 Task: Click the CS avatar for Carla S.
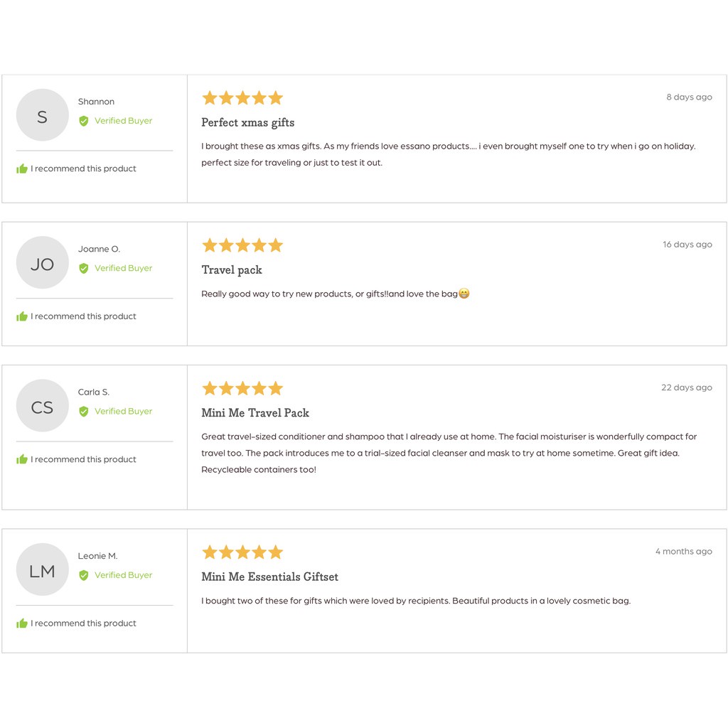click(x=42, y=406)
